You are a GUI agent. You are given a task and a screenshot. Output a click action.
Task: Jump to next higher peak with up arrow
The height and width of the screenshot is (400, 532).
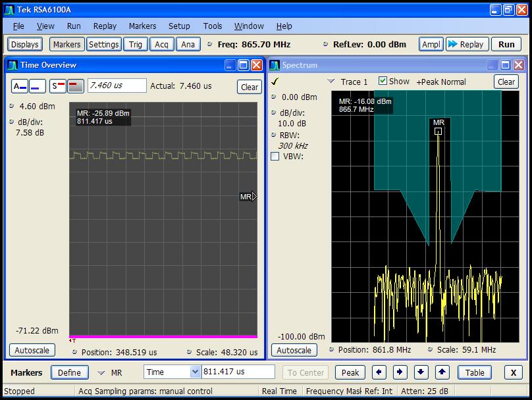tap(442, 372)
